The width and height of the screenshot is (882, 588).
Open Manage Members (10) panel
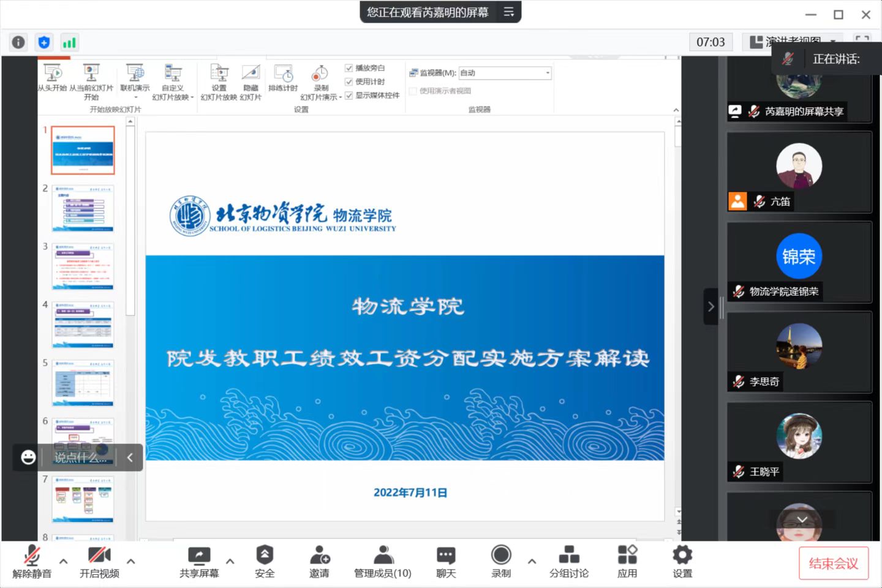(383, 562)
